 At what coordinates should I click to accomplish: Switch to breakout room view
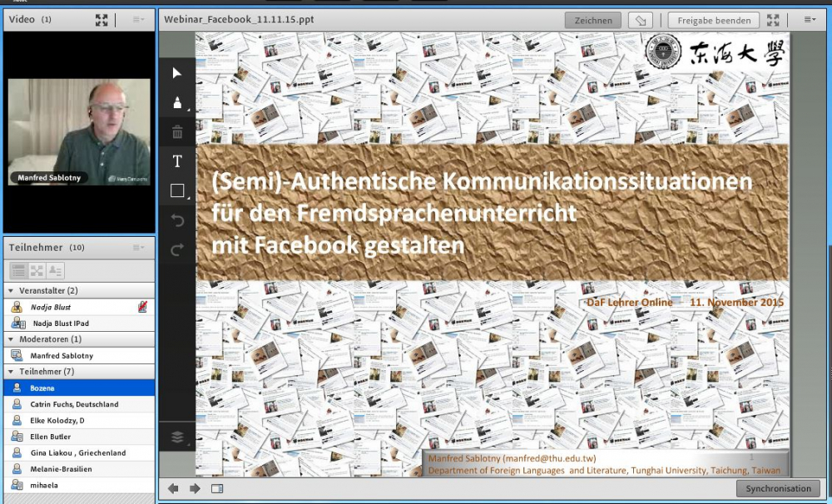(37, 271)
